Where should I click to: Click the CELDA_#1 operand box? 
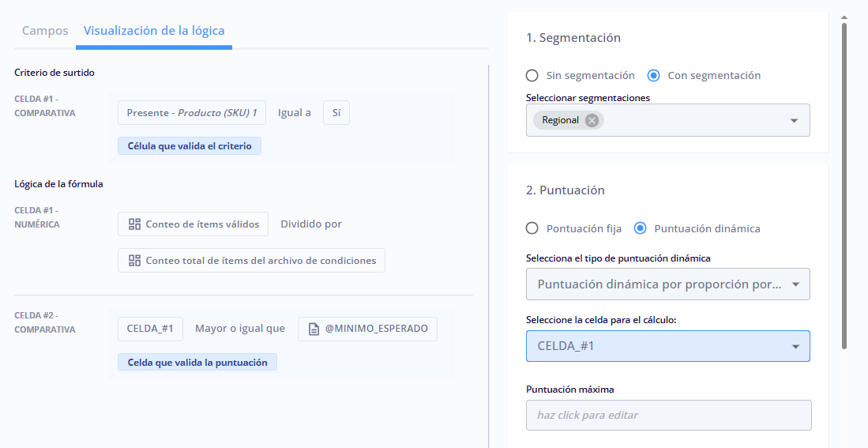[x=150, y=329]
